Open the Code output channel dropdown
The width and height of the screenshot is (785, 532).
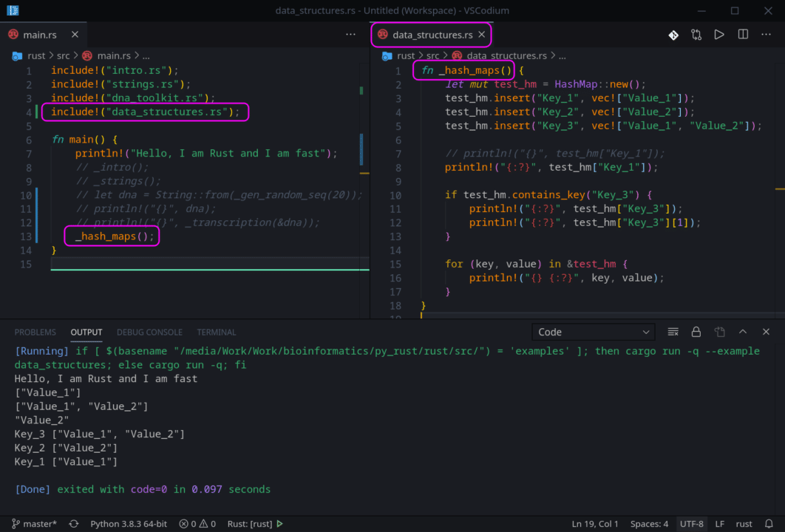click(x=594, y=332)
